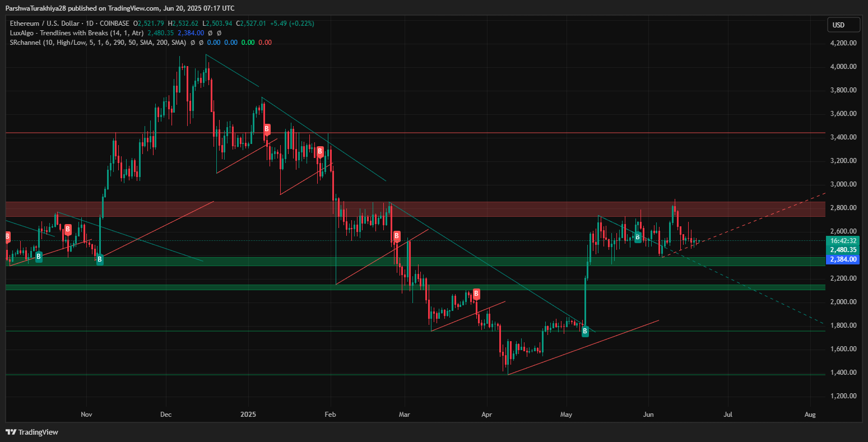Select the red B marker just before February

click(x=320, y=151)
